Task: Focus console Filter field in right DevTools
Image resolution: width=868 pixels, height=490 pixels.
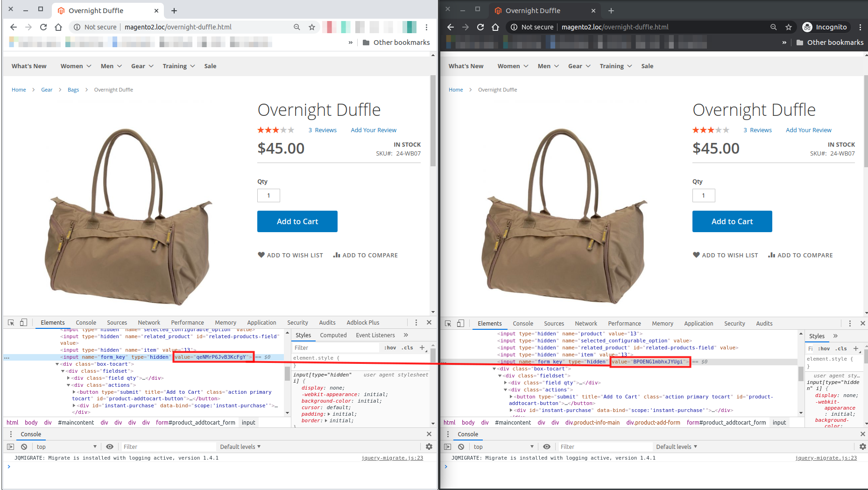Action: [606, 447]
